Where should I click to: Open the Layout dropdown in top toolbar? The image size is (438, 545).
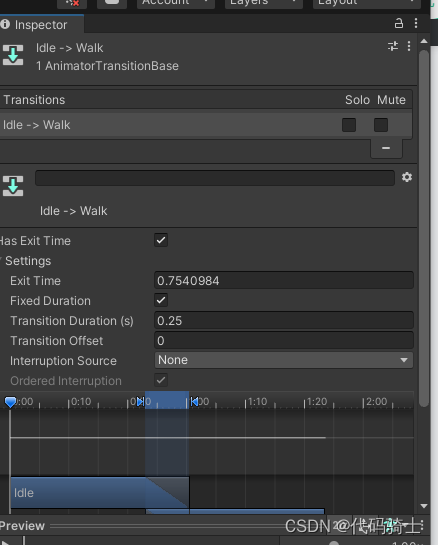point(367,3)
